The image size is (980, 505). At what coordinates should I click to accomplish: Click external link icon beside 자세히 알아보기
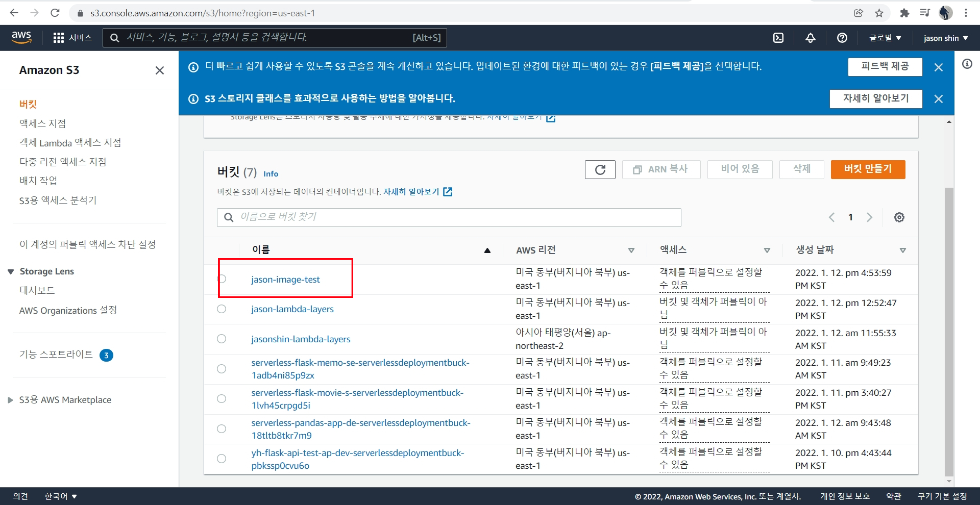[448, 192]
